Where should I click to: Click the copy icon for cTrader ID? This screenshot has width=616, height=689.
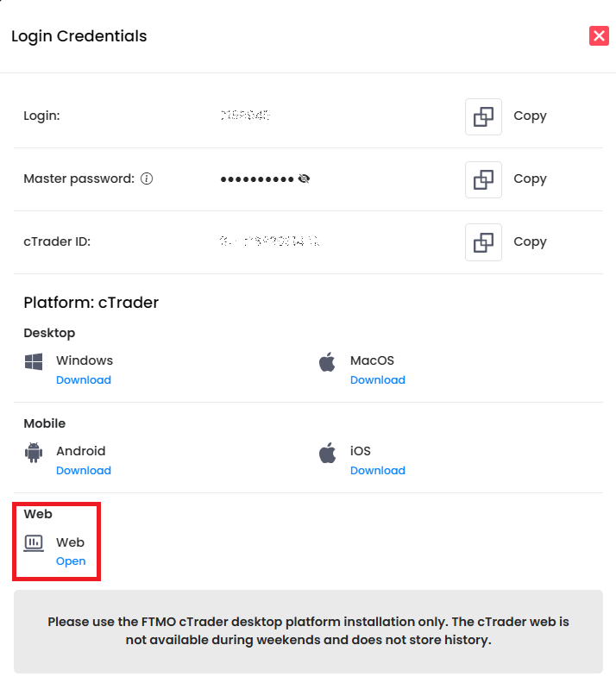point(483,242)
